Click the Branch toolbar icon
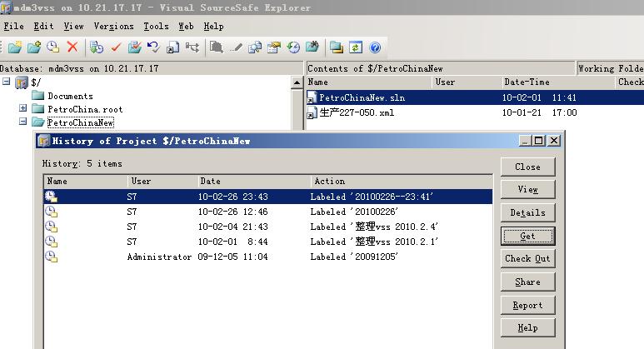Screen dimensions: 644x349 [192, 47]
